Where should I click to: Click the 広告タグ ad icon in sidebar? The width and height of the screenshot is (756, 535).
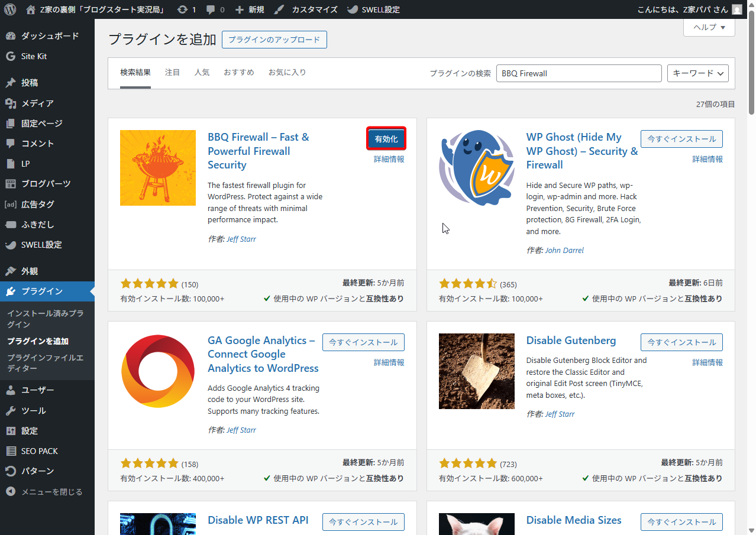coord(11,205)
